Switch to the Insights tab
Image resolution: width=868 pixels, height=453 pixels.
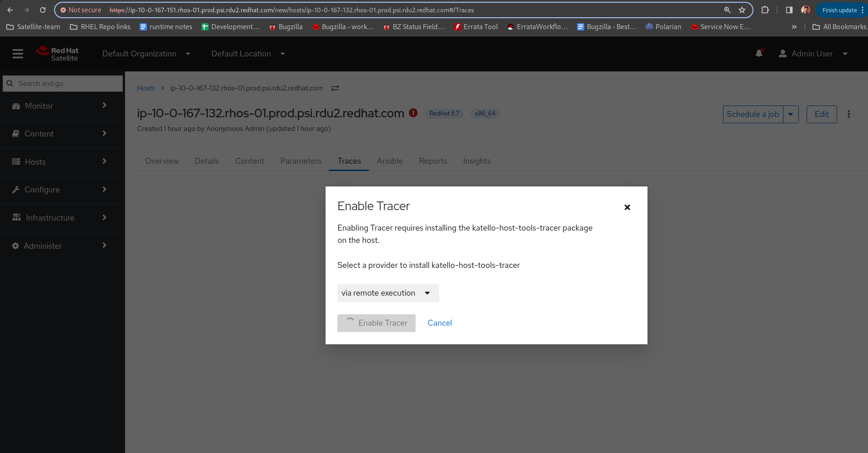477,161
